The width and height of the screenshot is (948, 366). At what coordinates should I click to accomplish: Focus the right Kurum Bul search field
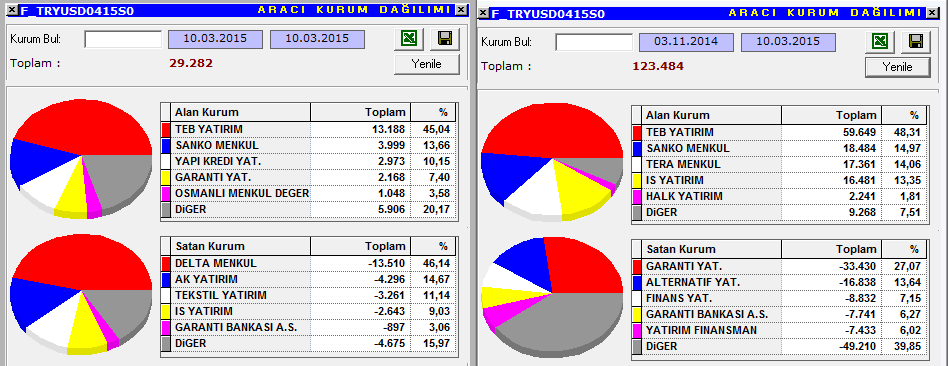[594, 42]
